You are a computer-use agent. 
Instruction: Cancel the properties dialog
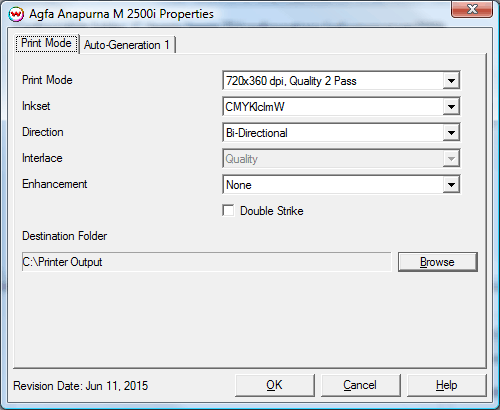(360, 385)
